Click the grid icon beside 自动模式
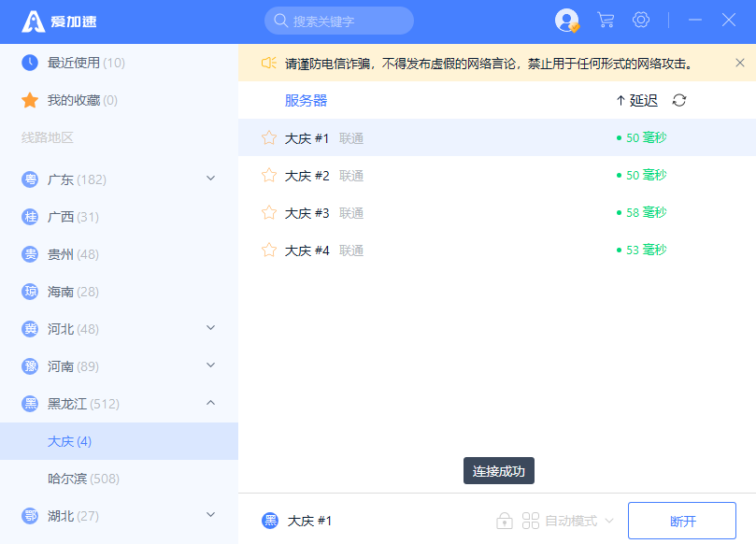 tap(531, 521)
